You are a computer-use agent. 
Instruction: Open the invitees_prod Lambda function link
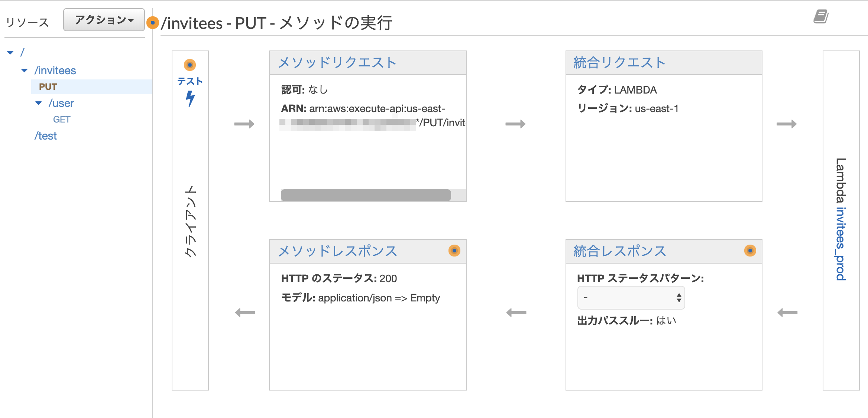[x=841, y=244]
